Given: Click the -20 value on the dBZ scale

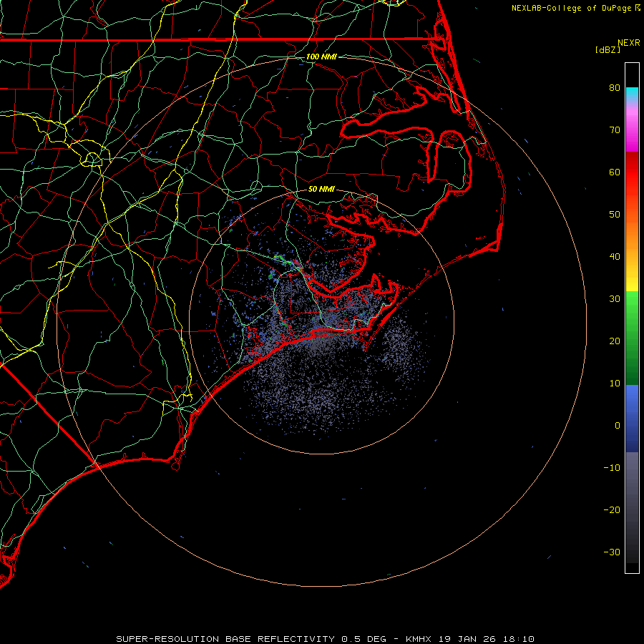Looking at the screenshot, I should 612,510.
